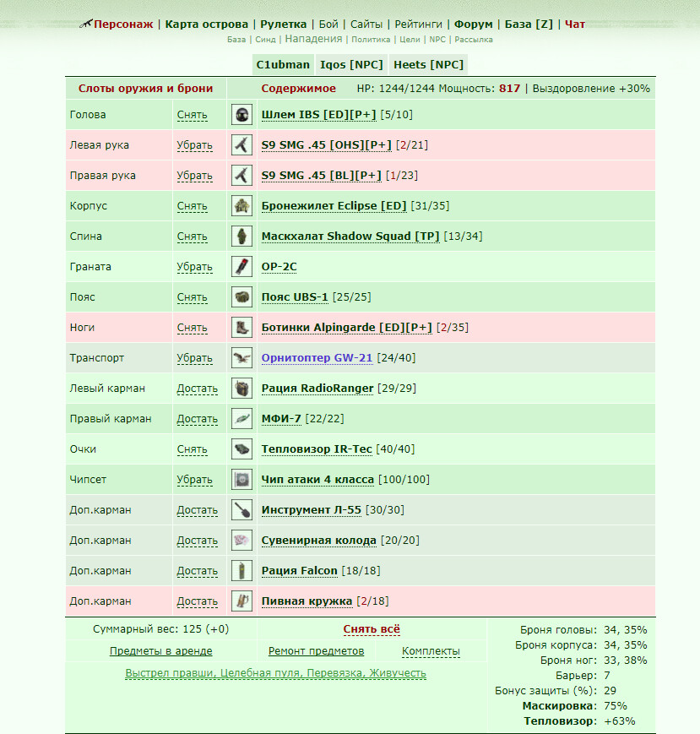Open the Бой menu item
This screenshot has width=700, height=734.
(x=328, y=24)
